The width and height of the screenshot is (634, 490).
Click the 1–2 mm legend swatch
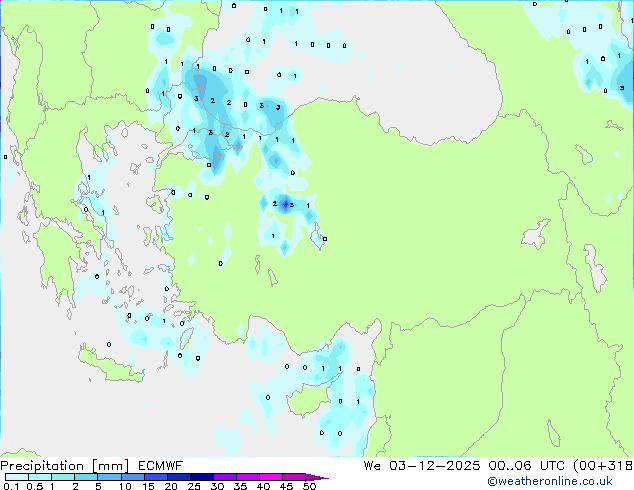[63, 477]
